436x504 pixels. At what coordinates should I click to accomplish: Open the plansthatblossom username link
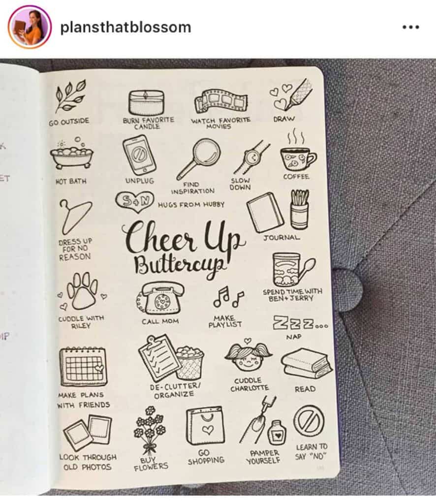click(125, 27)
